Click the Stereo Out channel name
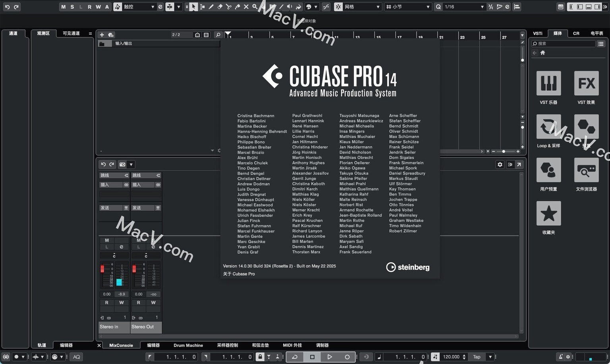Image resolution: width=610 pixels, height=364 pixels. coord(146,327)
